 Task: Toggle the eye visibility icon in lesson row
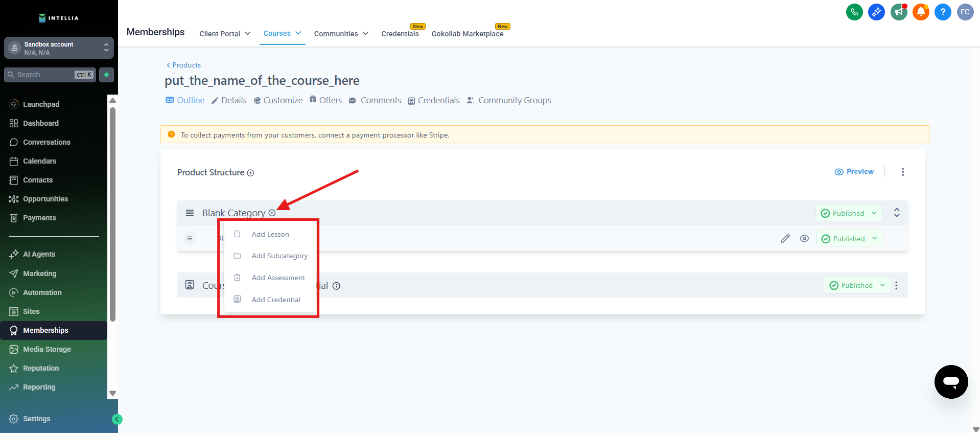tap(804, 239)
